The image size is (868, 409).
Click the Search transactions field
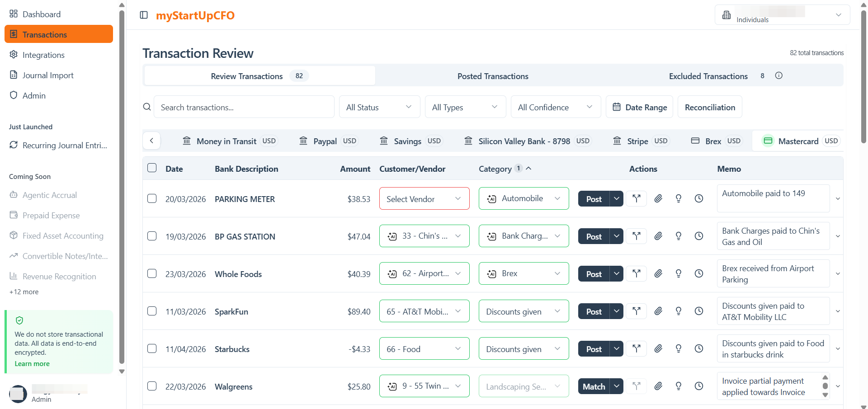point(244,107)
